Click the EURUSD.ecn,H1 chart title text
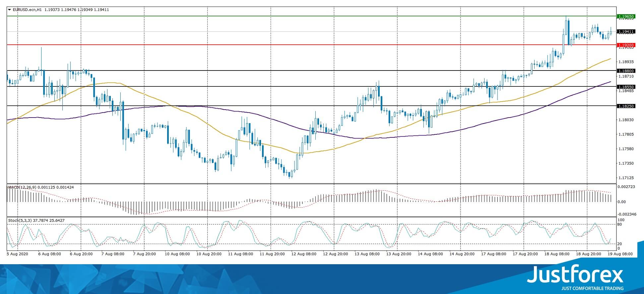 27,10
